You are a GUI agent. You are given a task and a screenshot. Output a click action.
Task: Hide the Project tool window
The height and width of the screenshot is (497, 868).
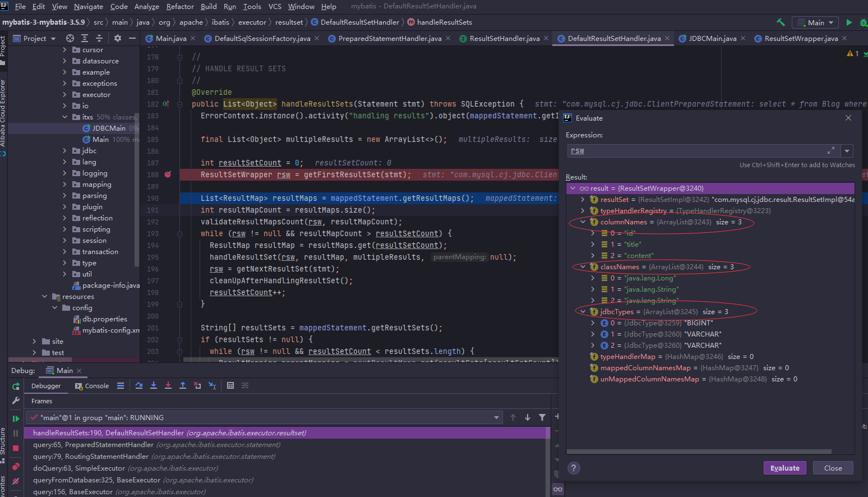pyautogui.click(x=132, y=38)
